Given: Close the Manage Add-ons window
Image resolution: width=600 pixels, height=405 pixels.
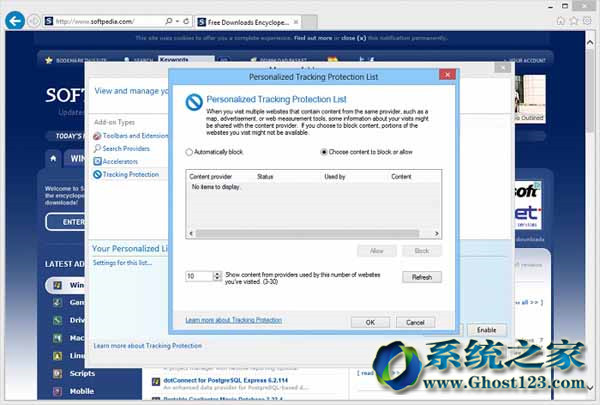Looking at the screenshot, I should pos(502,68).
